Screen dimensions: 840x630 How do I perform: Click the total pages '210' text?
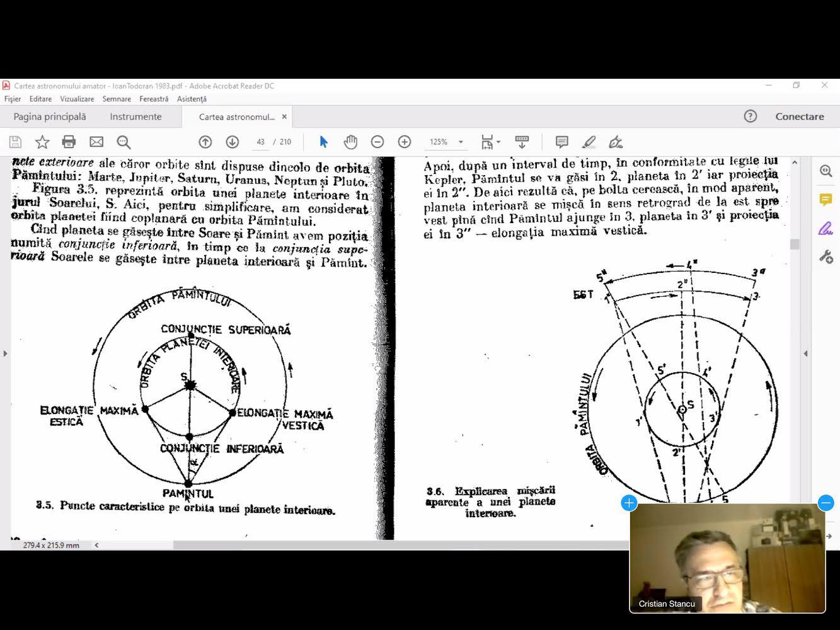(x=285, y=142)
